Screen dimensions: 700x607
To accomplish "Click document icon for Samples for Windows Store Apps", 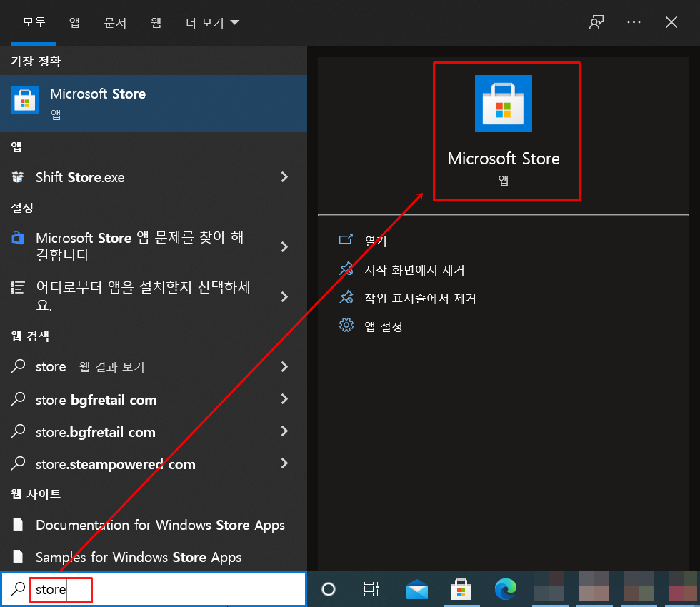I will point(18,556).
